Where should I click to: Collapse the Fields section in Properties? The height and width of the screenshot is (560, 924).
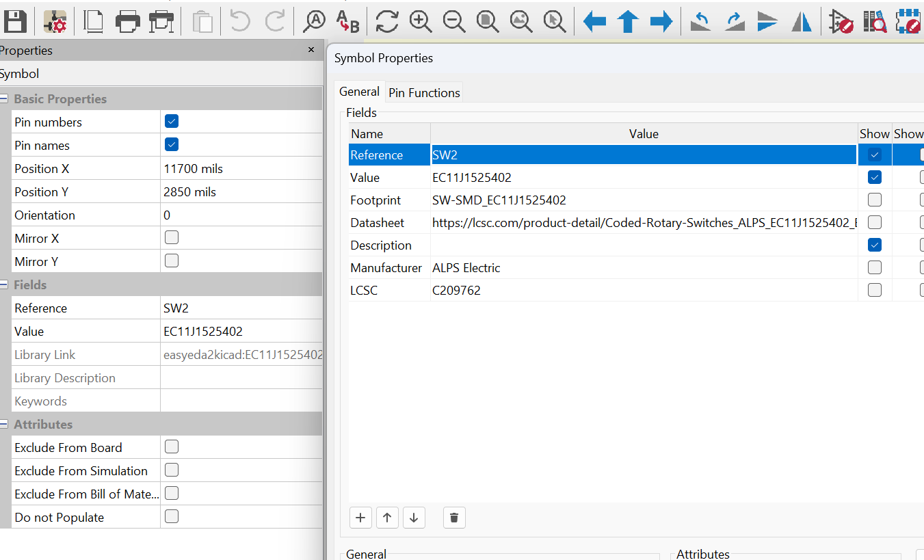pyautogui.click(x=4, y=284)
